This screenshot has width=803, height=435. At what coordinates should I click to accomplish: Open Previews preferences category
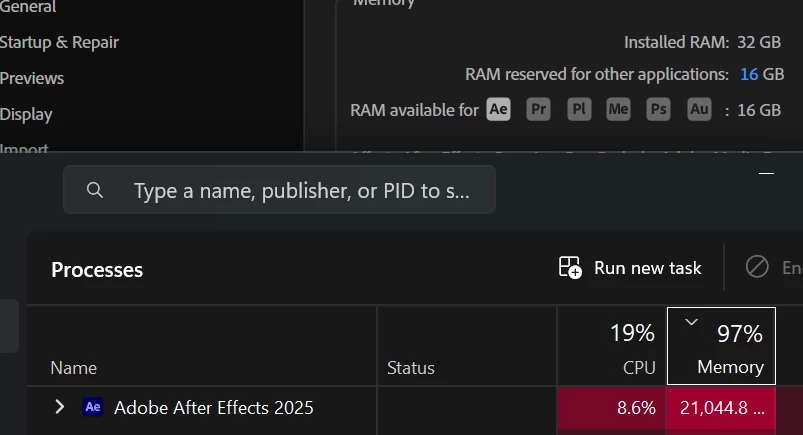point(32,78)
